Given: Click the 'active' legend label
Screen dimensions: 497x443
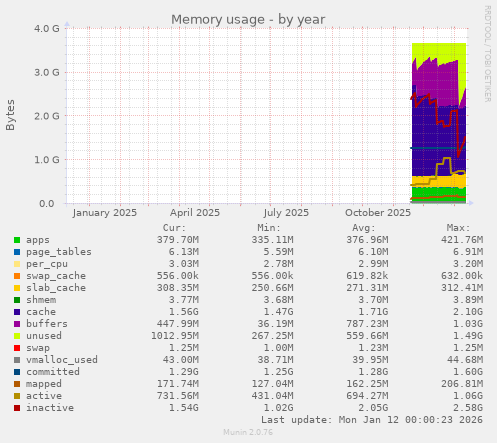Looking at the screenshot, I should click(44, 396).
